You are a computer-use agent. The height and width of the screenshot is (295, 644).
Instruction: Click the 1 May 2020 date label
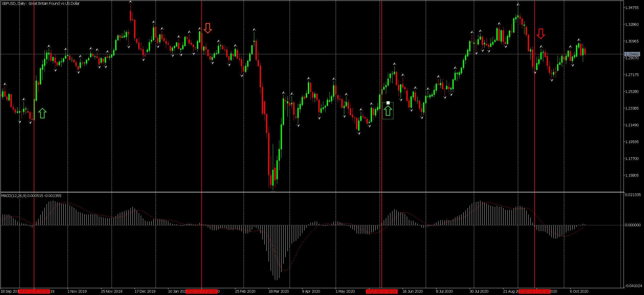point(345,291)
